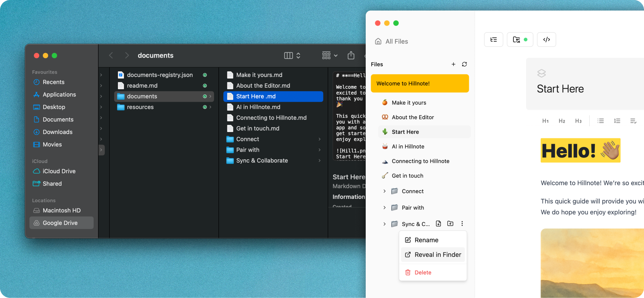Viewport: 644px width, 298px height.
Task: Open Shared in Finder sidebar
Action: pyautogui.click(x=62, y=183)
